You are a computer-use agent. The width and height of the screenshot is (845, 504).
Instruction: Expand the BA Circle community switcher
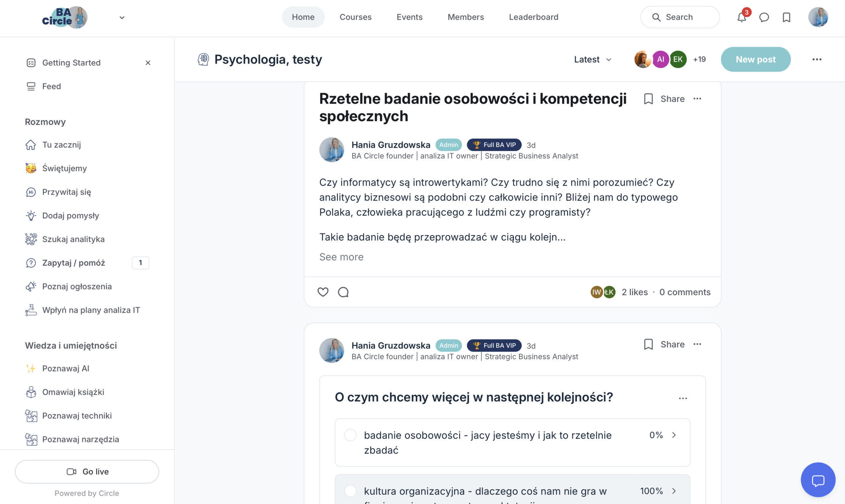click(122, 17)
